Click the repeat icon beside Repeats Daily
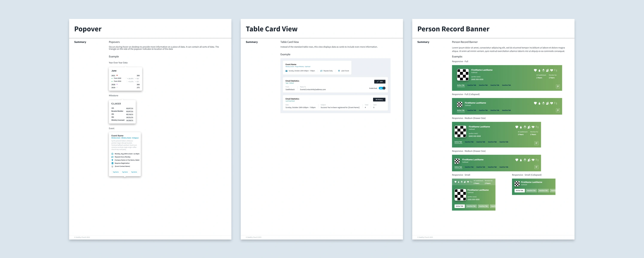This screenshot has width=644, height=258. (321, 71)
